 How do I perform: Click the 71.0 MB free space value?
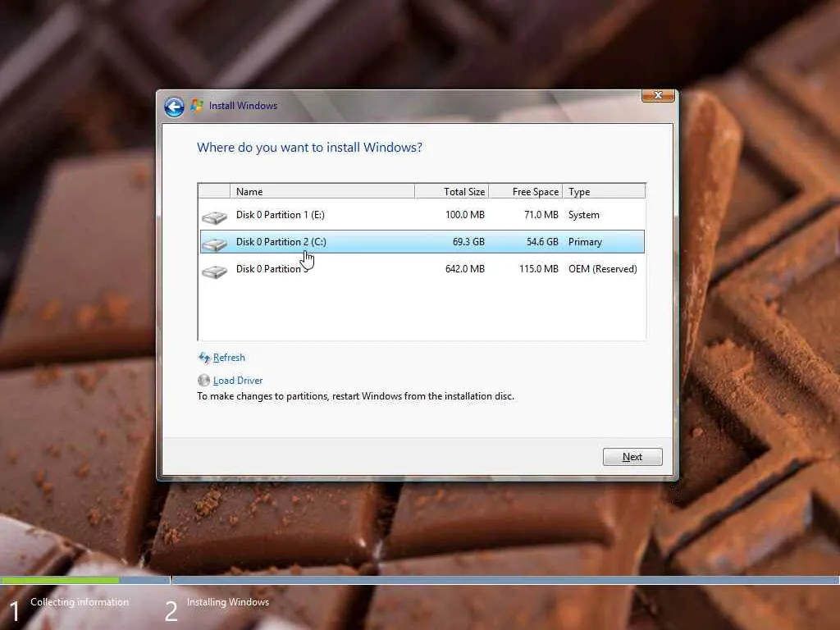541,215
